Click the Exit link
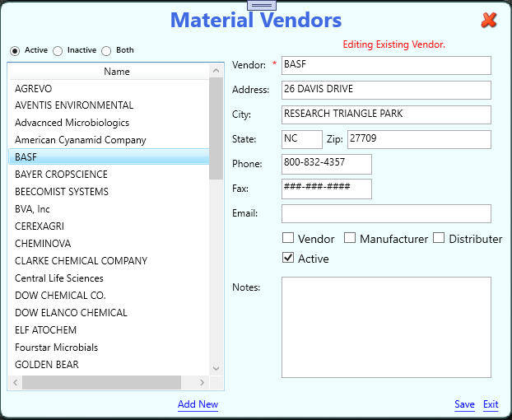 tap(491, 404)
